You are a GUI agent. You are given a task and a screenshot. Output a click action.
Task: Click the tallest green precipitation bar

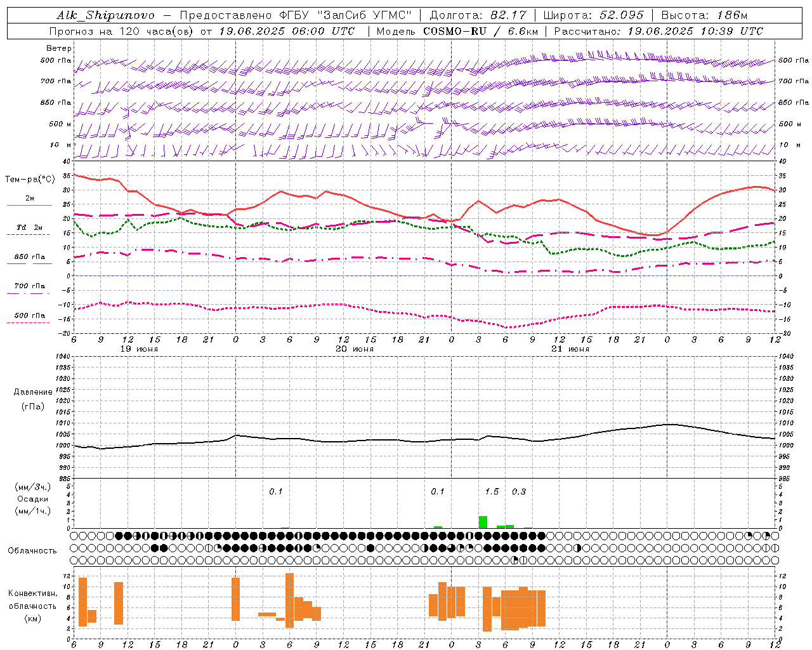[x=483, y=522]
